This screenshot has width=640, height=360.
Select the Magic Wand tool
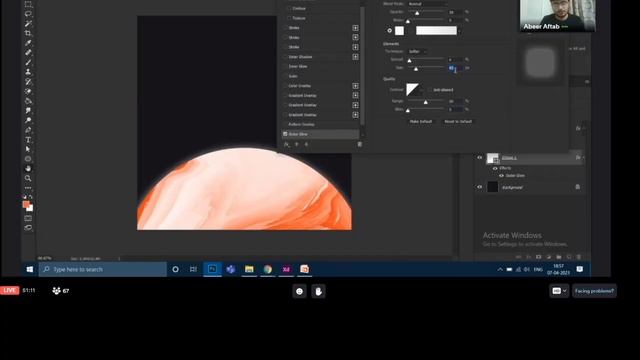pos(28,24)
